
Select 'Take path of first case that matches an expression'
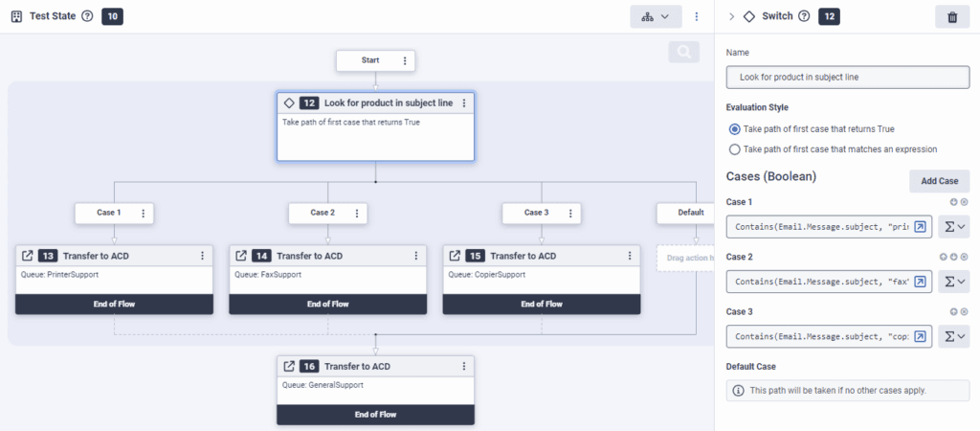[734, 149]
